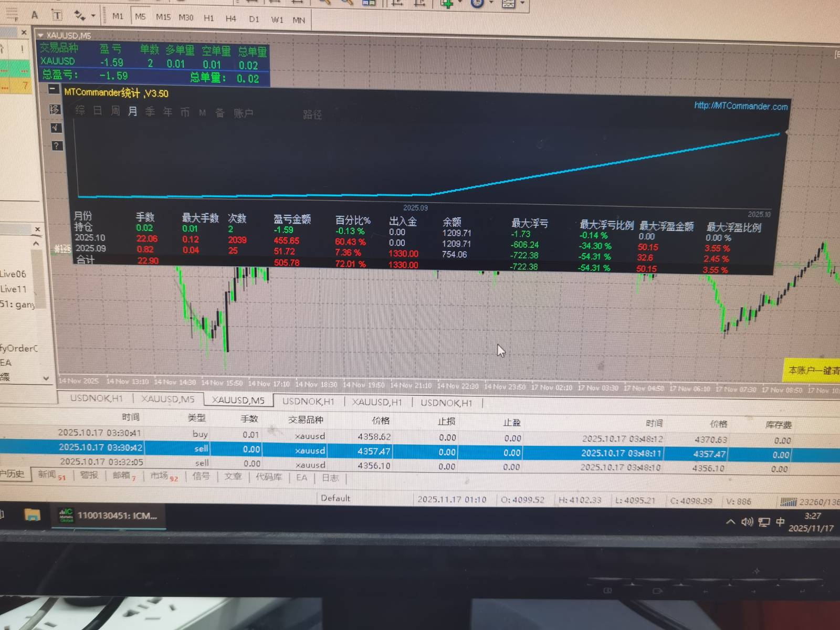The image size is (840, 630).
Task: Open the 警报 alerts terminal tab
Action: 89,475
